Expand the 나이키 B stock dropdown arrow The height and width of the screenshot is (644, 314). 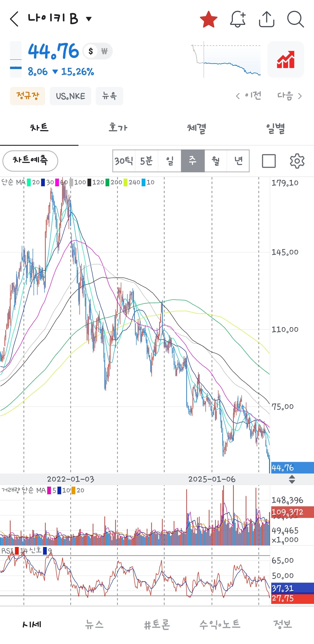coord(89,19)
